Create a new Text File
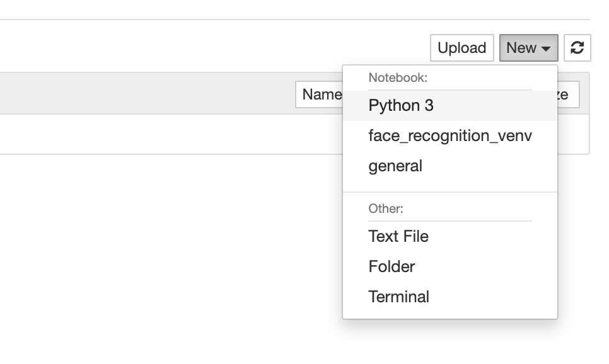The height and width of the screenshot is (364, 609). click(398, 237)
